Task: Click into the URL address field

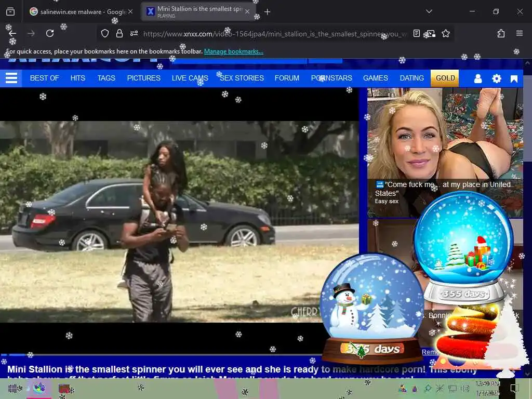Action: 275,34
